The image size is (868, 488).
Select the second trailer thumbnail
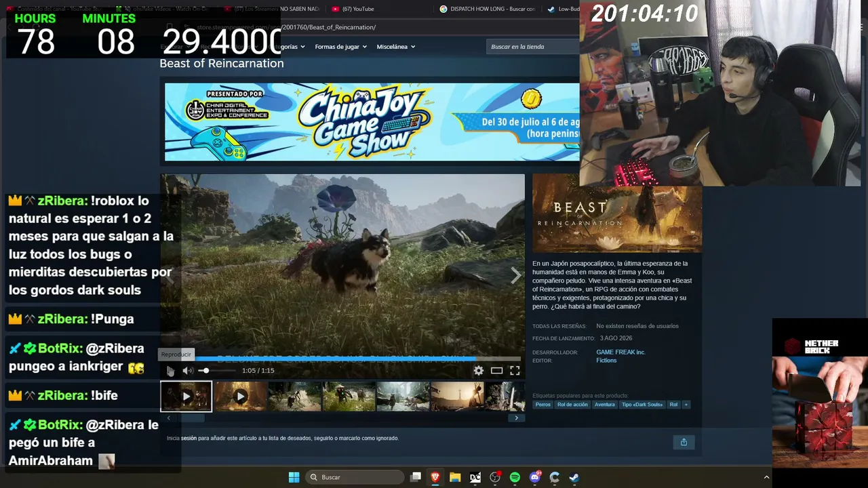[240, 396]
